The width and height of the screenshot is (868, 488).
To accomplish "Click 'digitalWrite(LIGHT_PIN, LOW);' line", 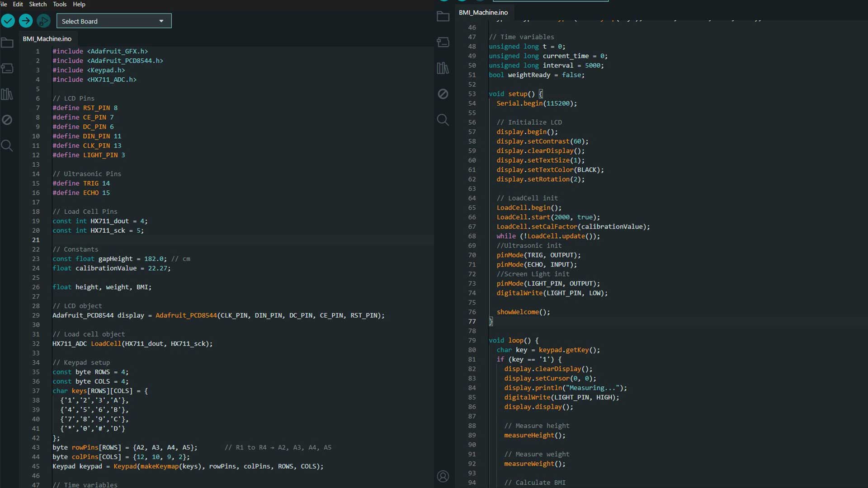I will [552, 293].
